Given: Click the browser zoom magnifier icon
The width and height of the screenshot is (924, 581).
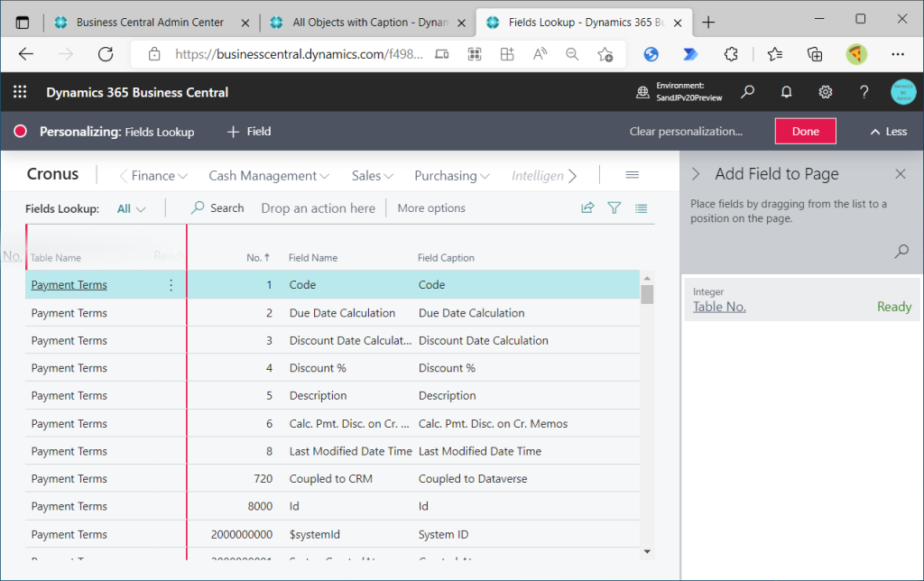Looking at the screenshot, I should coord(571,54).
